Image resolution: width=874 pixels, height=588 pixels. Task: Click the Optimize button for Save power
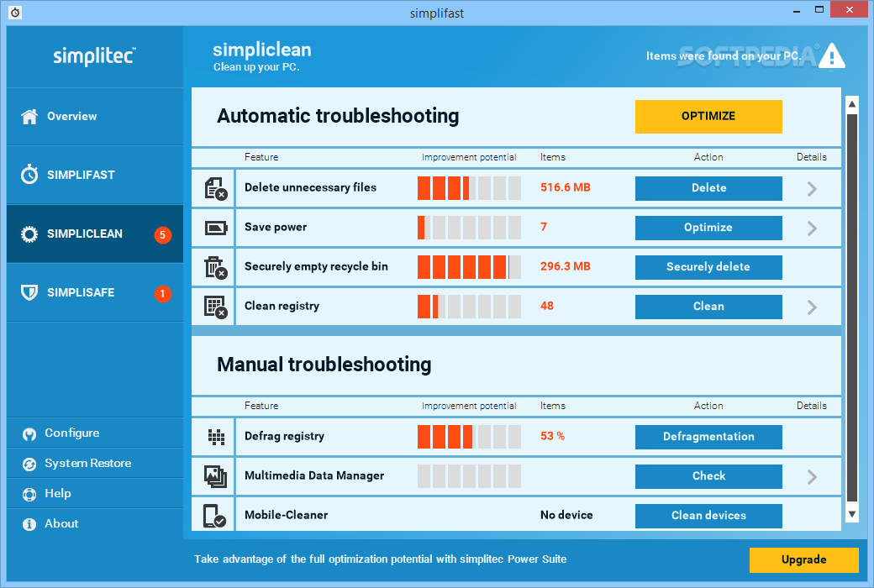(708, 228)
